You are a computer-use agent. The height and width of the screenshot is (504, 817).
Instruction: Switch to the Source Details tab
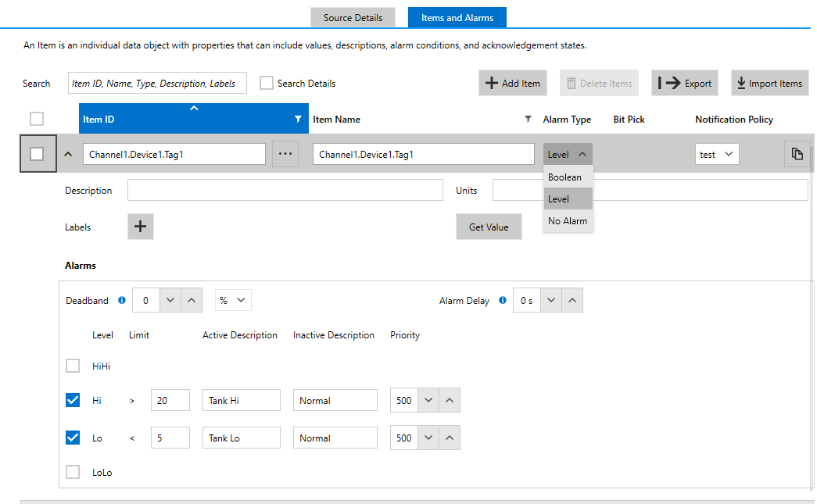tap(353, 18)
